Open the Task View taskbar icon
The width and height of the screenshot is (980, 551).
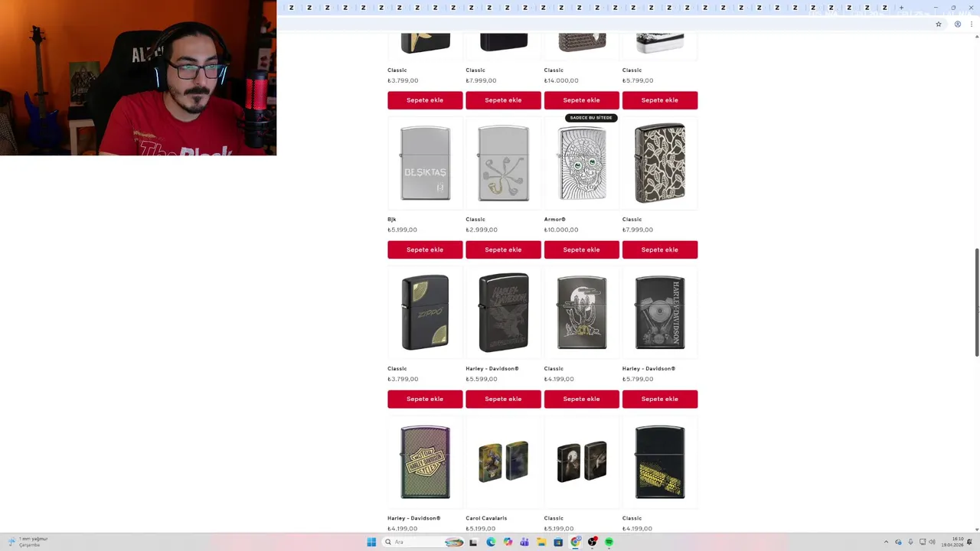[x=473, y=542]
